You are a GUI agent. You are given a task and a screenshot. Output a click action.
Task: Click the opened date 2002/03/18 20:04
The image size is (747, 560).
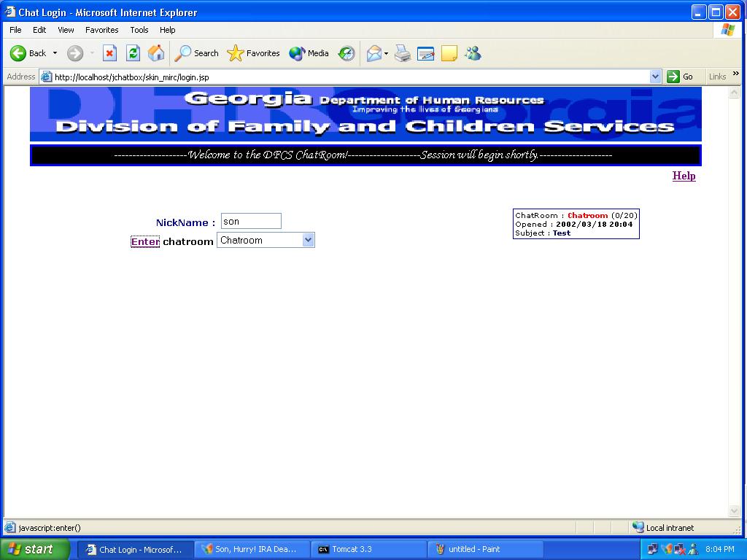coord(594,225)
